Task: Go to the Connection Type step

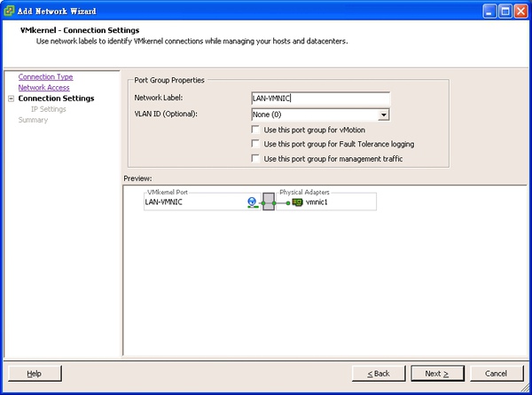Action: (x=45, y=76)
